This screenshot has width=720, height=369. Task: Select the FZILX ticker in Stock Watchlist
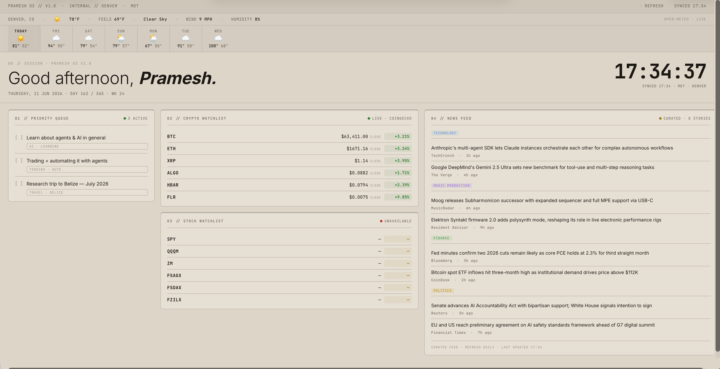click(x=174, y=300)
